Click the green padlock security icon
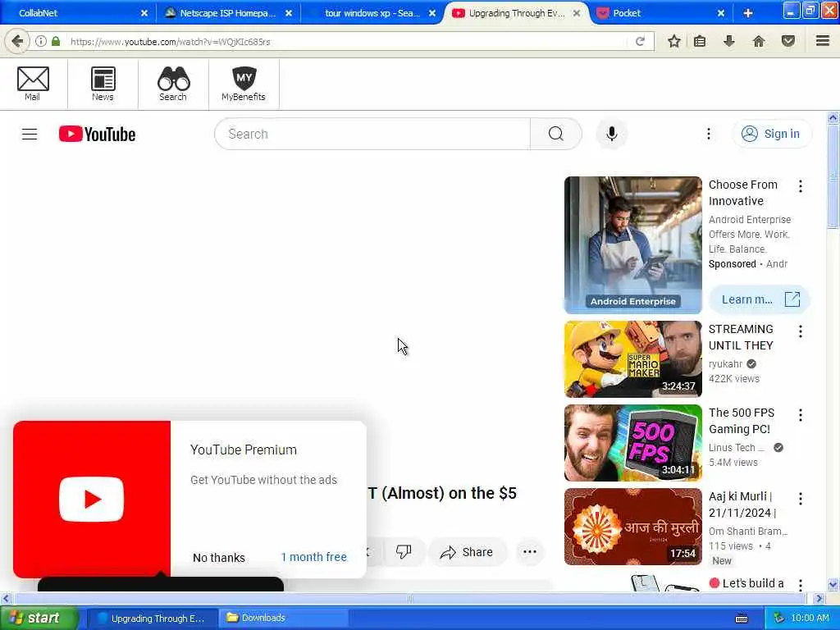Screen dimensions: 840x630 [x=56, y=41]
